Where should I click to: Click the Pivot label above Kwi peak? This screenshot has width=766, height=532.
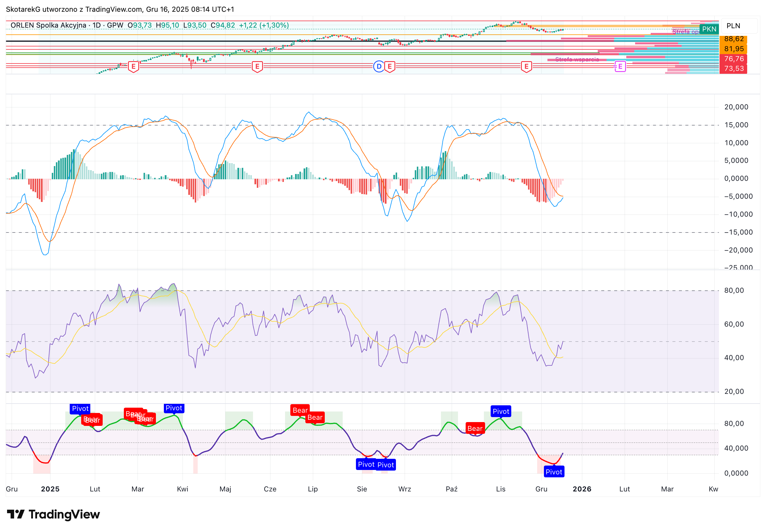coord(174,408)
